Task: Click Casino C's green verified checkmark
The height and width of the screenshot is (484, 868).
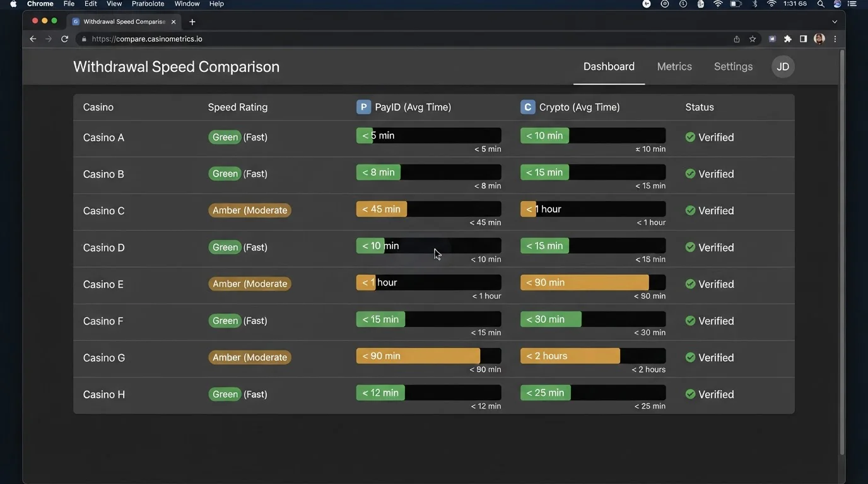Action: pyautogui.click(x=690, y=210)
